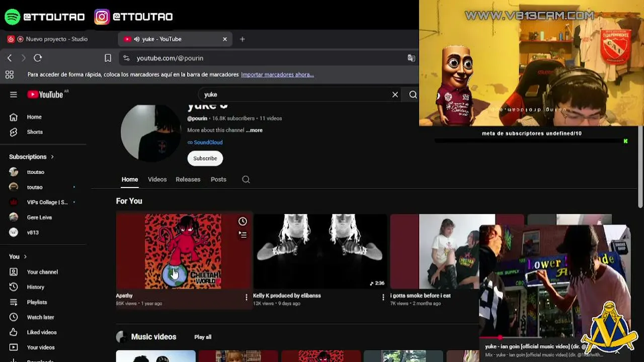Open the 'VIPs Collage' subscription
644x362 pixels.
[47, 202]
